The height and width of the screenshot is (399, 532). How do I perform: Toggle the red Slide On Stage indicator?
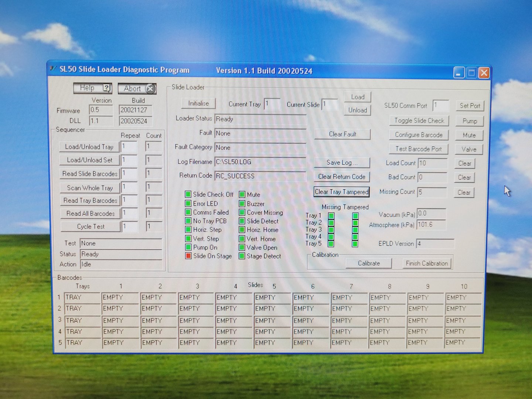[x=188, y=256]
